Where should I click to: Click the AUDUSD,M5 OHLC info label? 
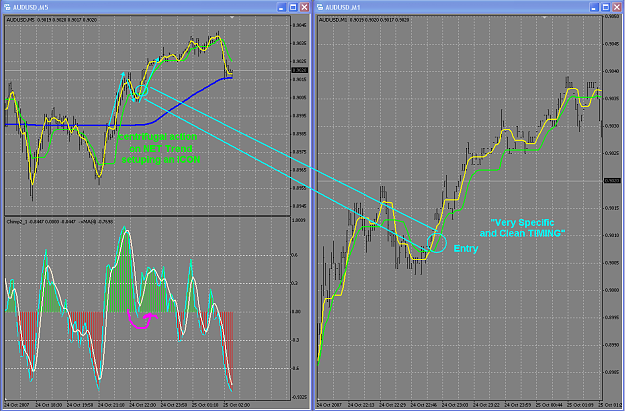[51, 20]
